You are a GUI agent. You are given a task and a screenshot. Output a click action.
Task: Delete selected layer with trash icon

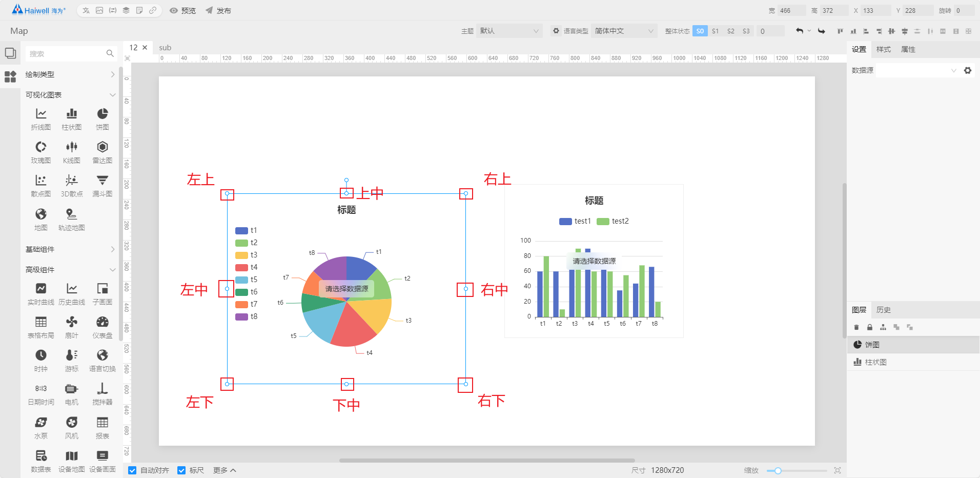pyautogui.click(x=856, y=327)
